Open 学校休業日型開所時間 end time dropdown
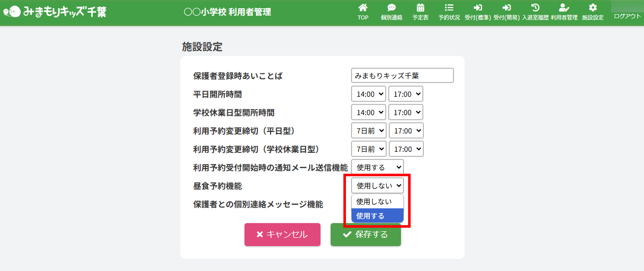644x271 pixels. pyautogui.click(x=406, y=113)
